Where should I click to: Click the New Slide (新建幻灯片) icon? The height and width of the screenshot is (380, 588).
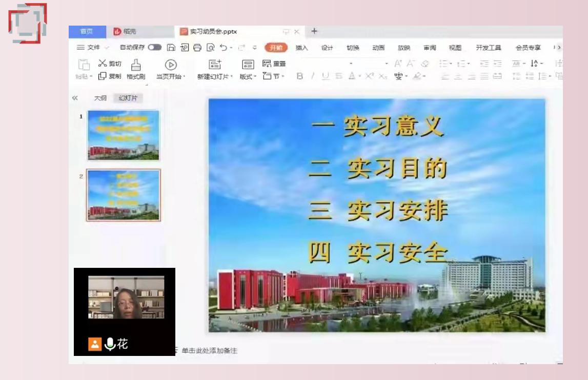215,65
